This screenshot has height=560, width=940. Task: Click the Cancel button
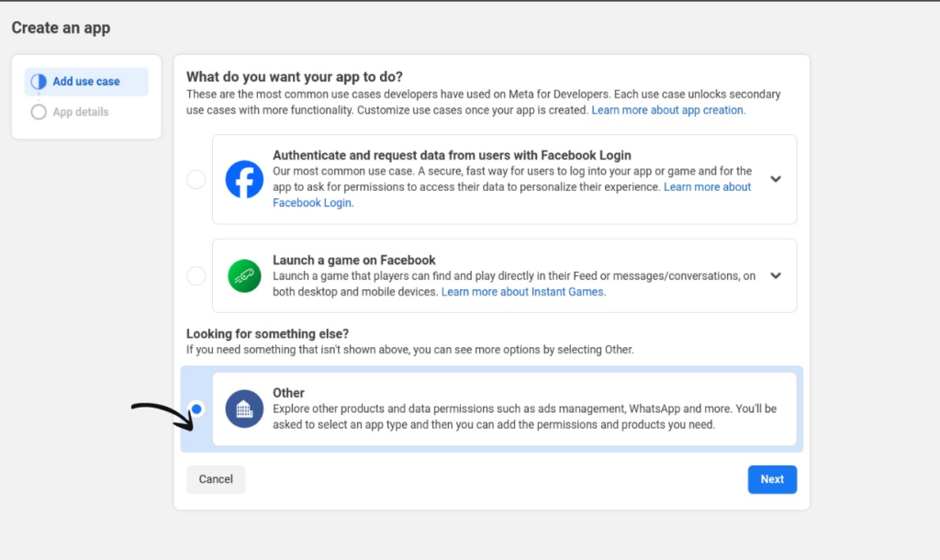[216, 479]
